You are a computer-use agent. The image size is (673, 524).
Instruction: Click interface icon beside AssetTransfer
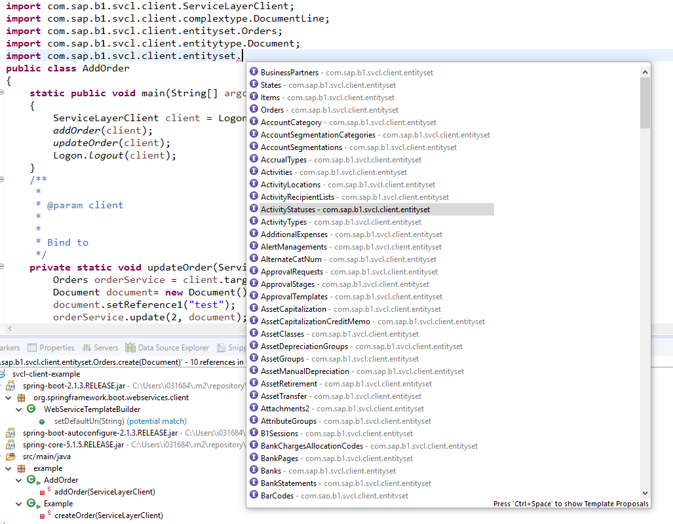254,395
